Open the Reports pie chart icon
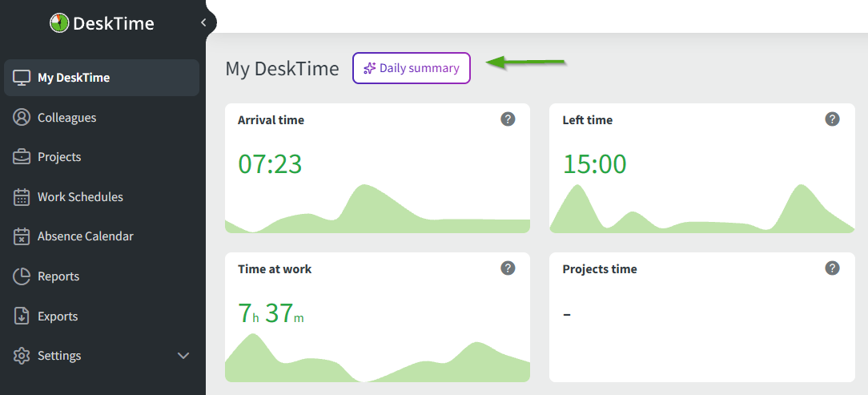 (x=22, y=276)
